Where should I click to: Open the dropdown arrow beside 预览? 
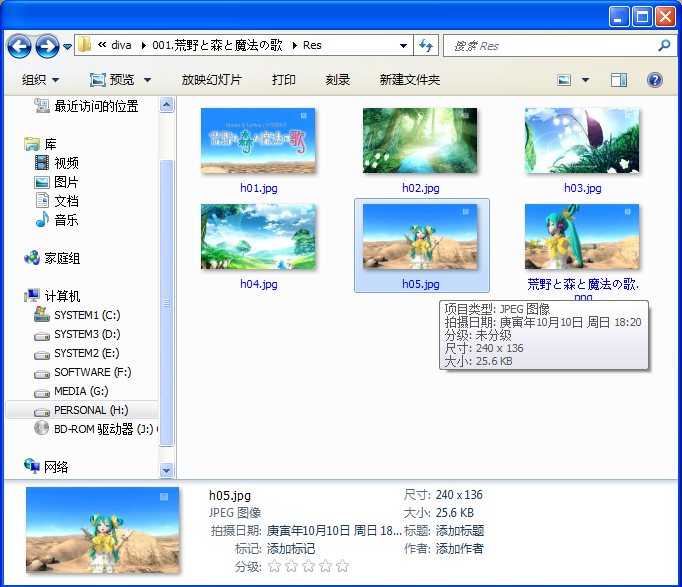click(147, 80)
